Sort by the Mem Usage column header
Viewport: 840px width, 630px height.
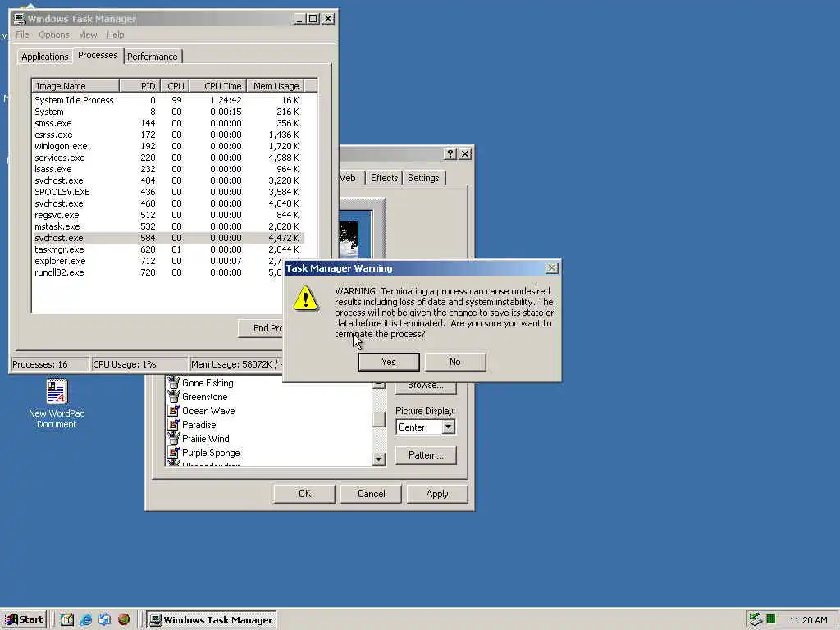point(275,85)
